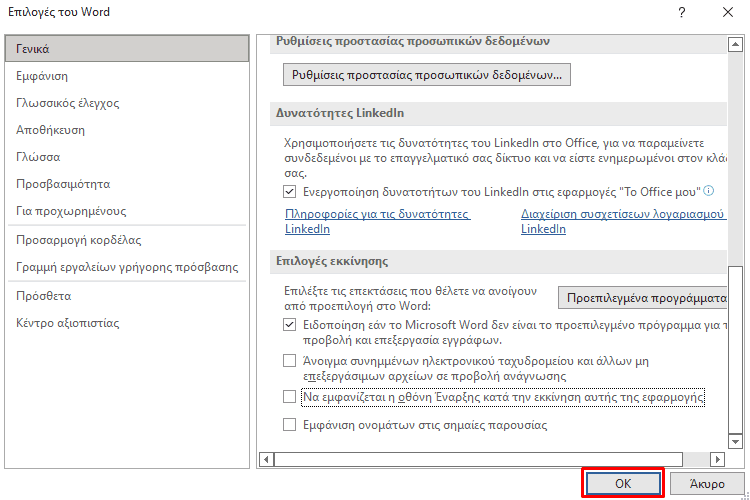Viewport: 750px width, 500px height.
Task: Open the Εμφάνιση category
Action: pyautogui.click(x=42, y=76)
